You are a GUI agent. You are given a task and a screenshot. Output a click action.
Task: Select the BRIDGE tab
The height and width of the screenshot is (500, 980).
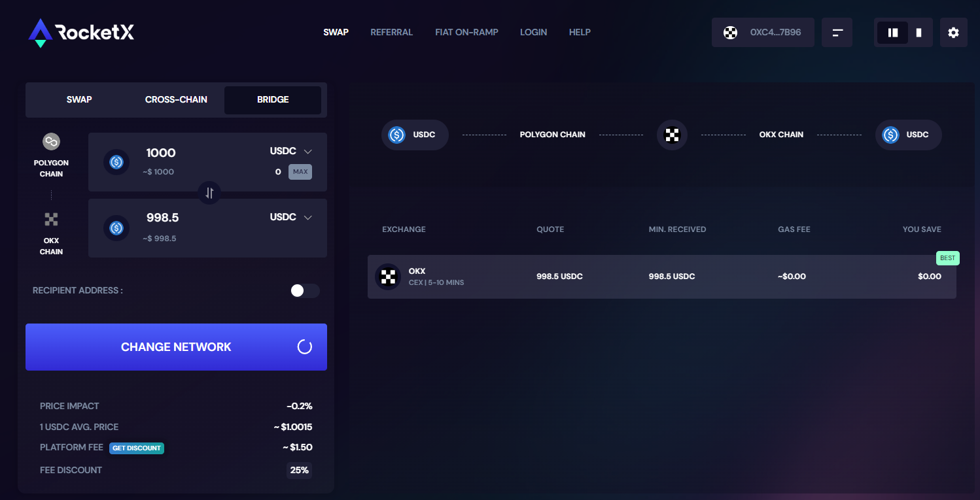pos(273,100)
